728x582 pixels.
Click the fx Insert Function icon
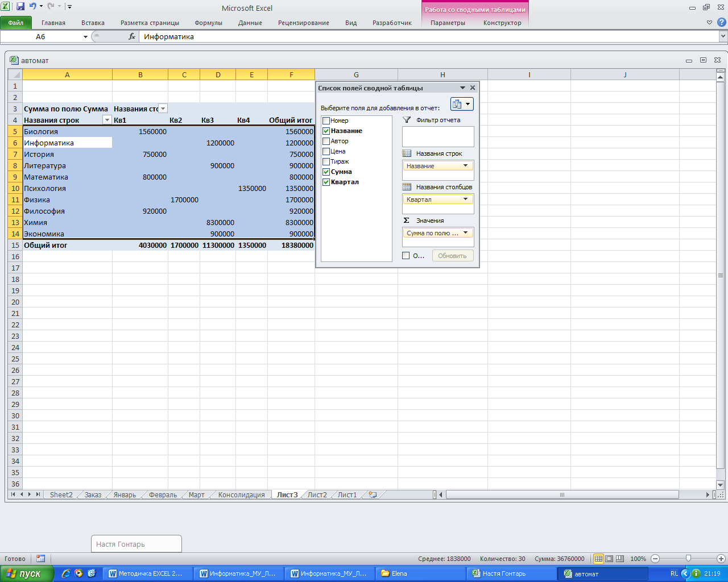coord(132,36)
